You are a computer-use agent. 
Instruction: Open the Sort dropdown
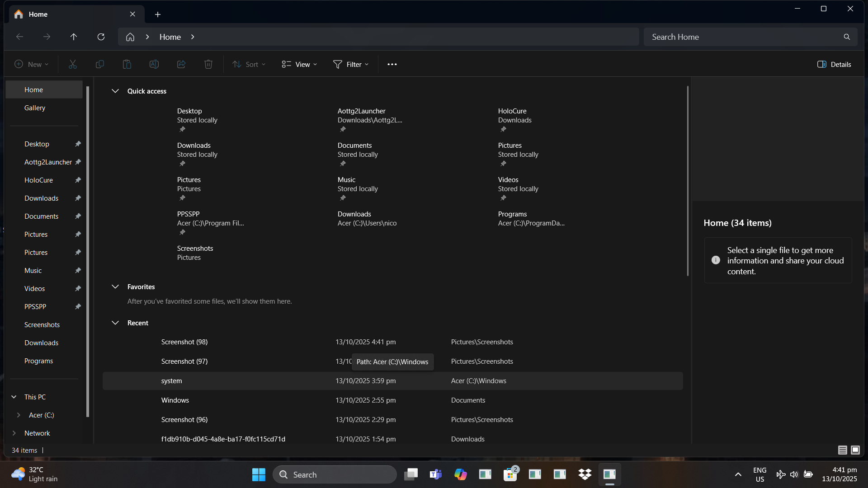point(249,64)
